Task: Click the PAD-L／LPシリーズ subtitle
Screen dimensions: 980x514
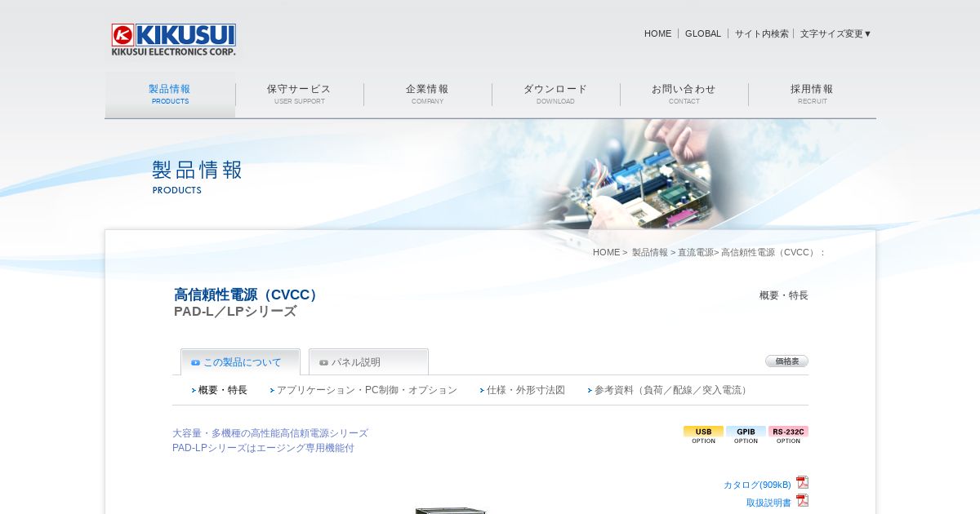Action: (235, 311)
